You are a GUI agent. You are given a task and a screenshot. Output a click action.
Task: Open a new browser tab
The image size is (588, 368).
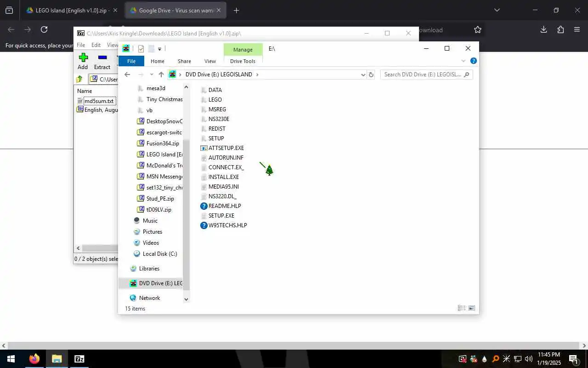pyautogui.click(x=236, y=10)
